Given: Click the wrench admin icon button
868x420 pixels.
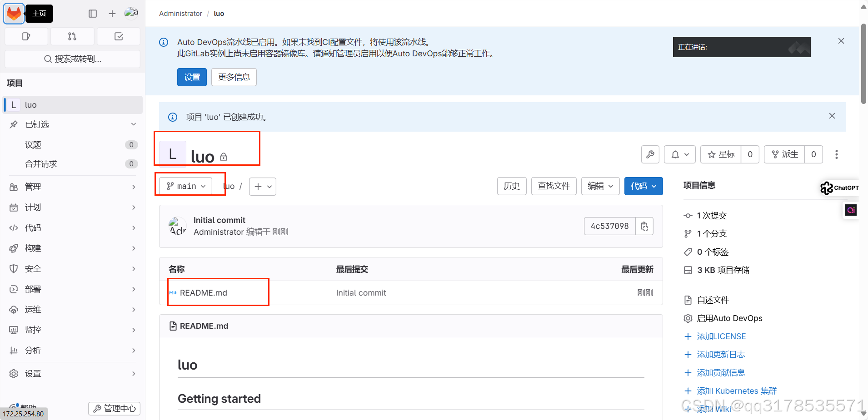Looking at the screenshot, I should [650, 154].
